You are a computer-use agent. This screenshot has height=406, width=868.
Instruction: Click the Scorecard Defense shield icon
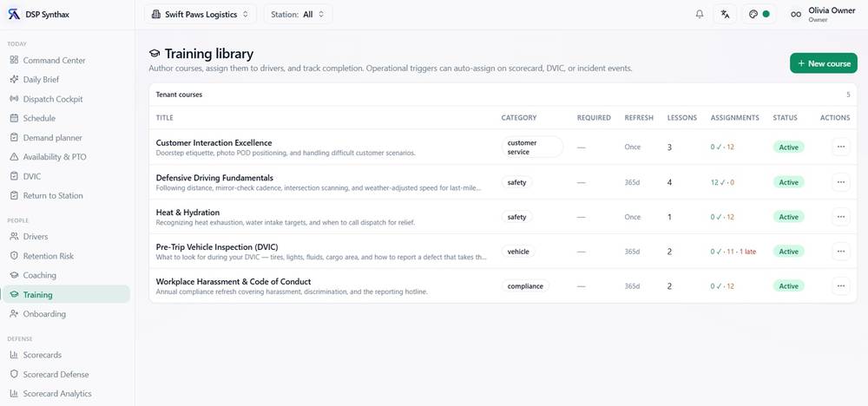tap(14, 374)
